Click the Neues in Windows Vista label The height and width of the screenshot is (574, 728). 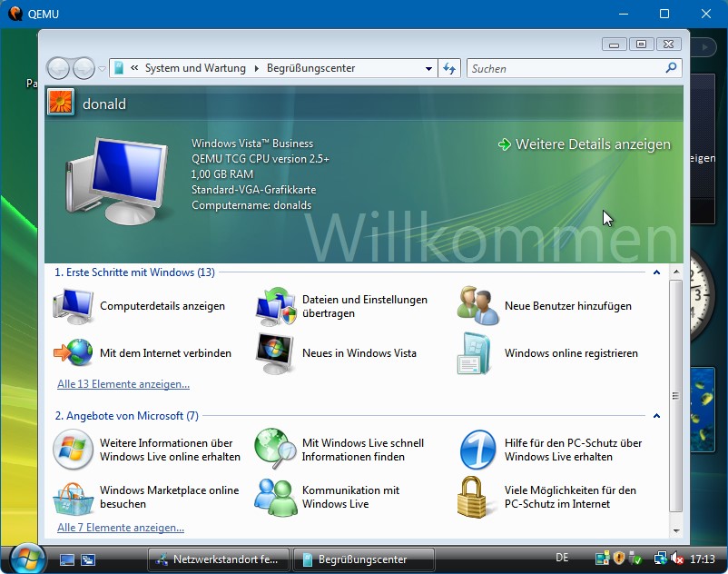click(359, 353)
